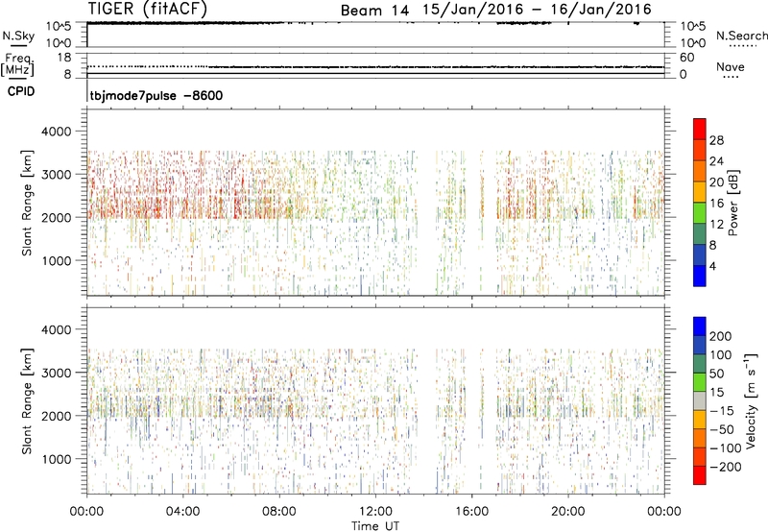Click the Time UT axis title

[375, 525]
